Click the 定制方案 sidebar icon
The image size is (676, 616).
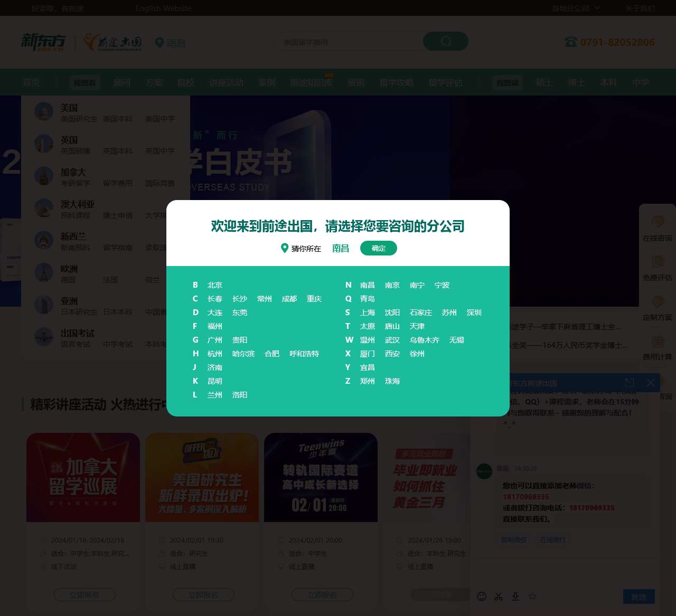point(658,301)
